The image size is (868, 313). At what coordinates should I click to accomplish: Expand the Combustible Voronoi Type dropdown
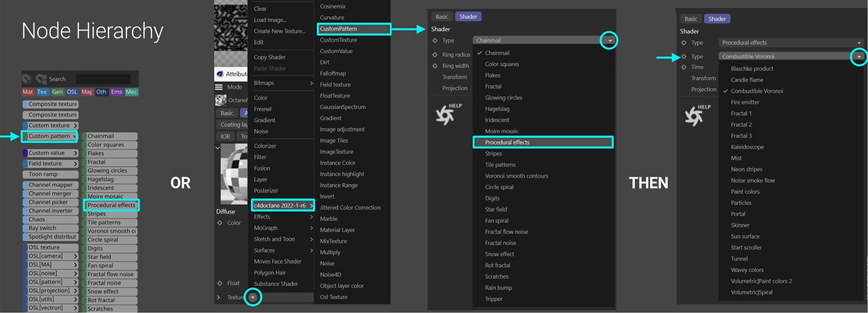click(859, 56)
